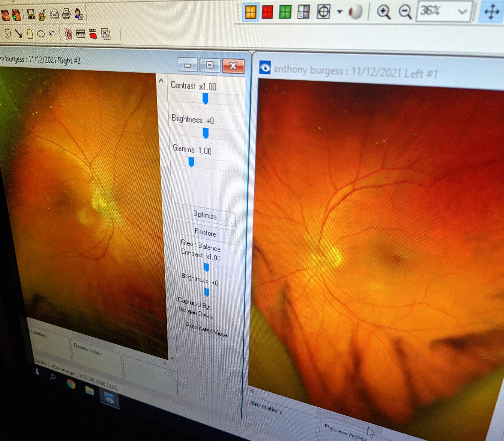Open Chrome from the Windows taskbar
Image resolution: width=504 pixels, height=441 pixels.
(71, 384)
